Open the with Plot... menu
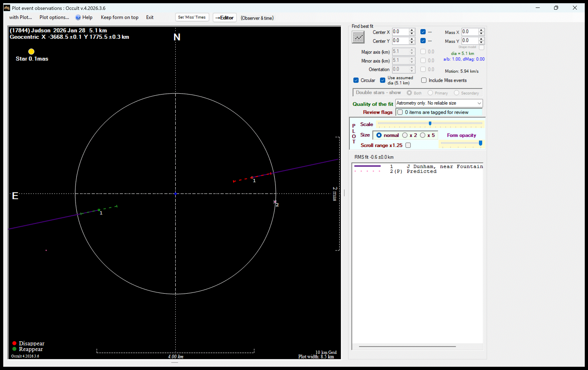 [x=21, y=17]
